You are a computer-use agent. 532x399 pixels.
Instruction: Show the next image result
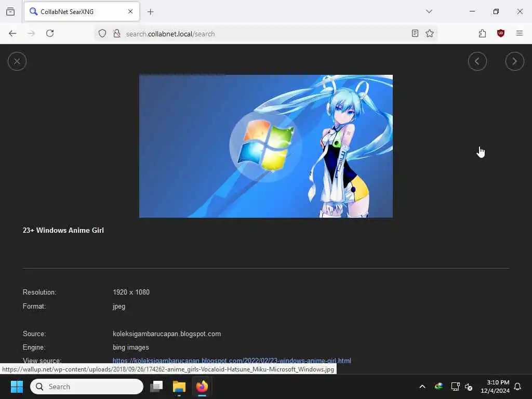coord(514,61)
